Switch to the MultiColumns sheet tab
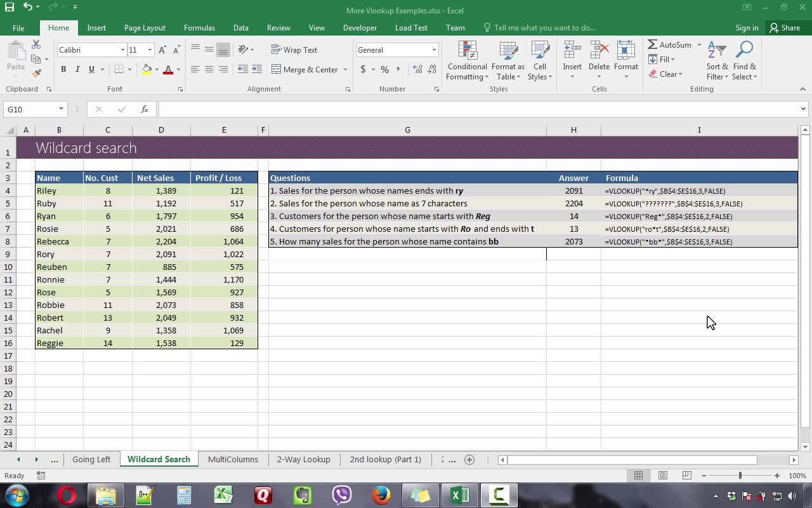 (233, 459)
